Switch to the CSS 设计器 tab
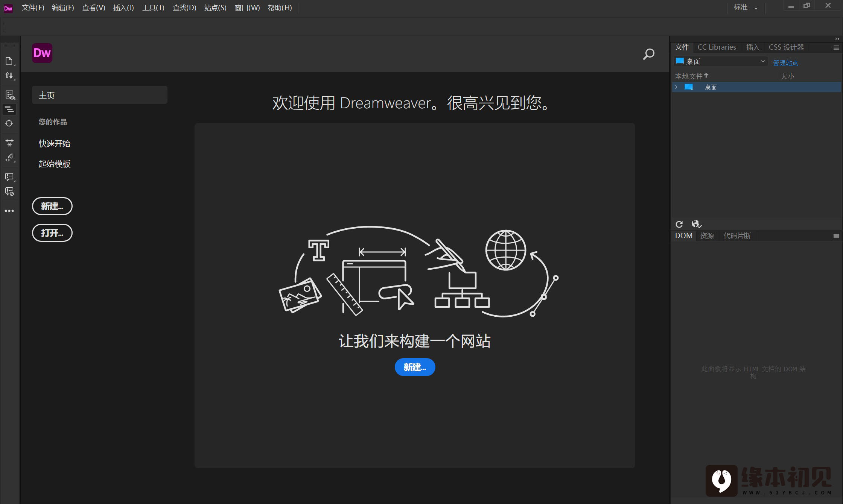The width and height of the screenshot is (843, 504). pos(786,47)
